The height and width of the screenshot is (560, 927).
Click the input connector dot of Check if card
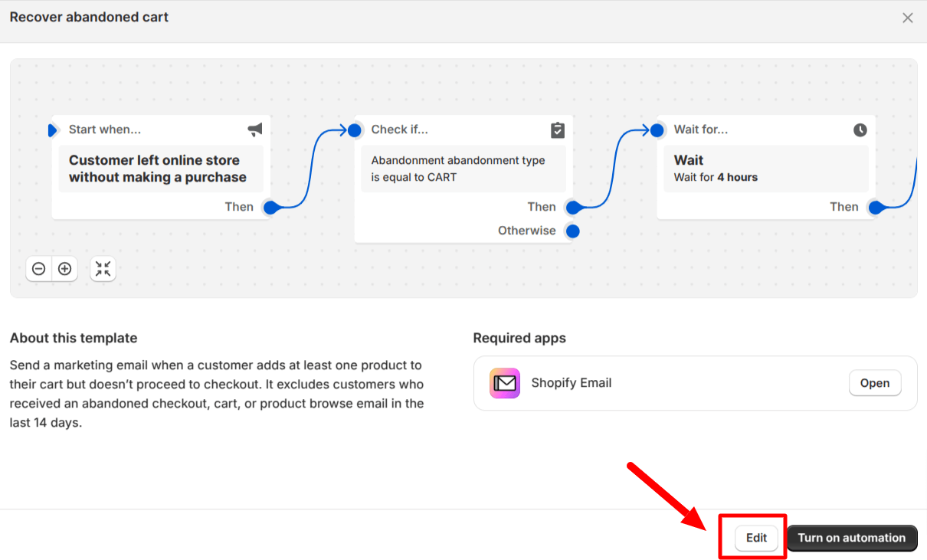(x=354, y=130)
